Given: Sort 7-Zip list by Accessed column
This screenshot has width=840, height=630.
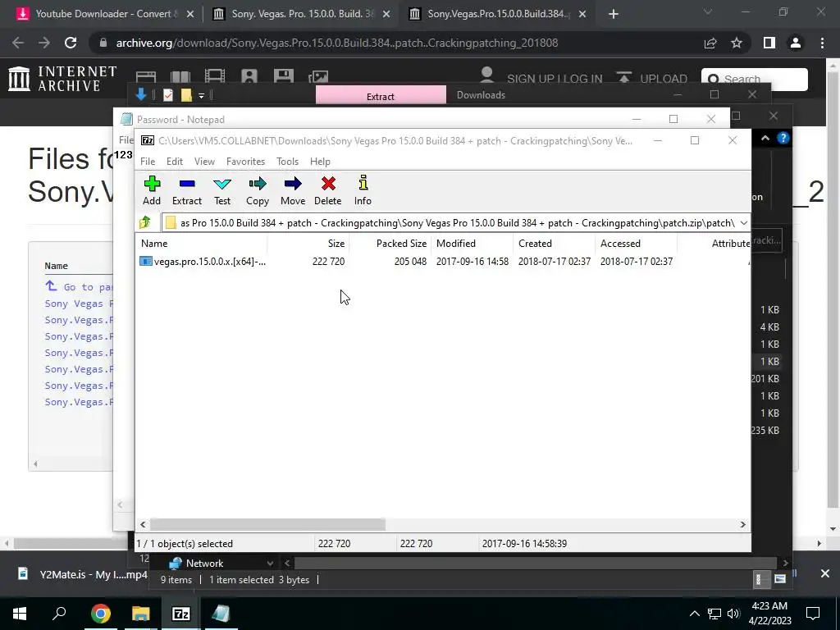Looking at the screenshot, I should (636, 243).
